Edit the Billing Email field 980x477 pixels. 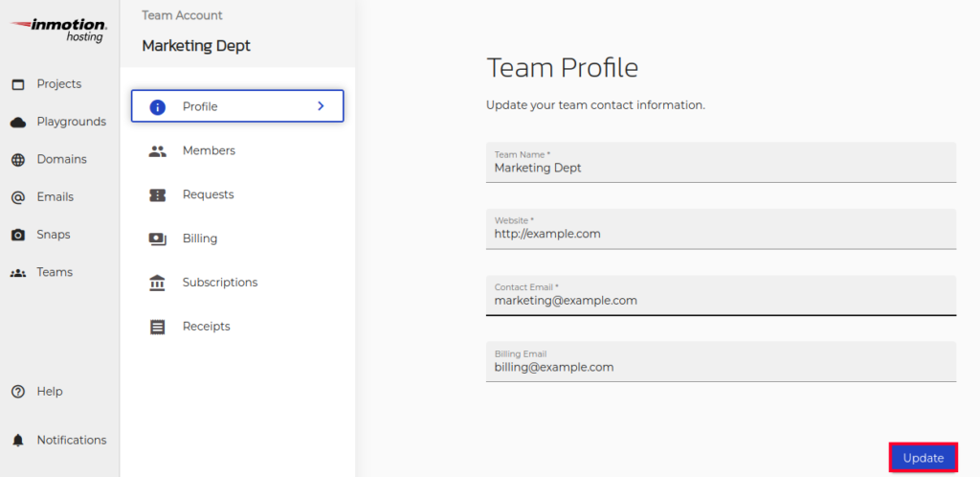pos(721,367)
